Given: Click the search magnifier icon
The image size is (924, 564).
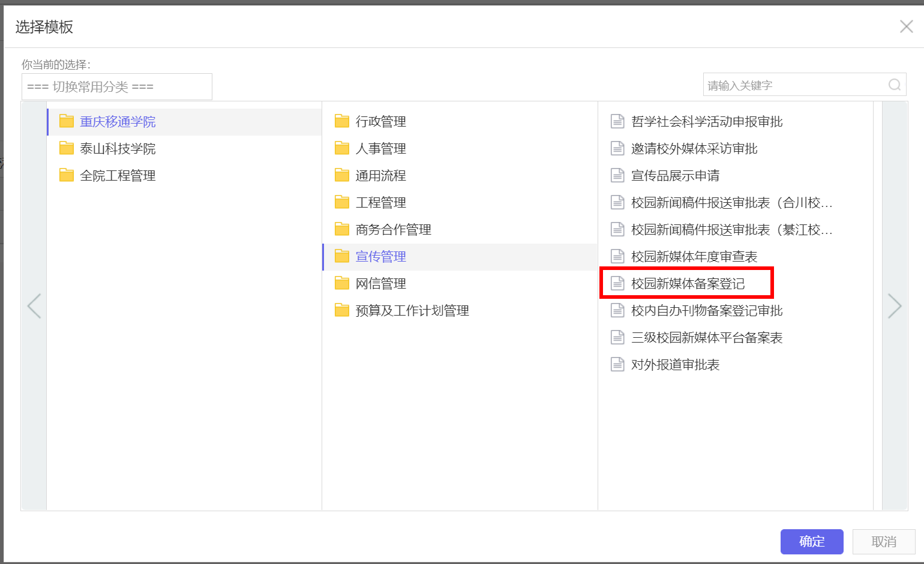Looking at the screenshot, I should (894, 85).
